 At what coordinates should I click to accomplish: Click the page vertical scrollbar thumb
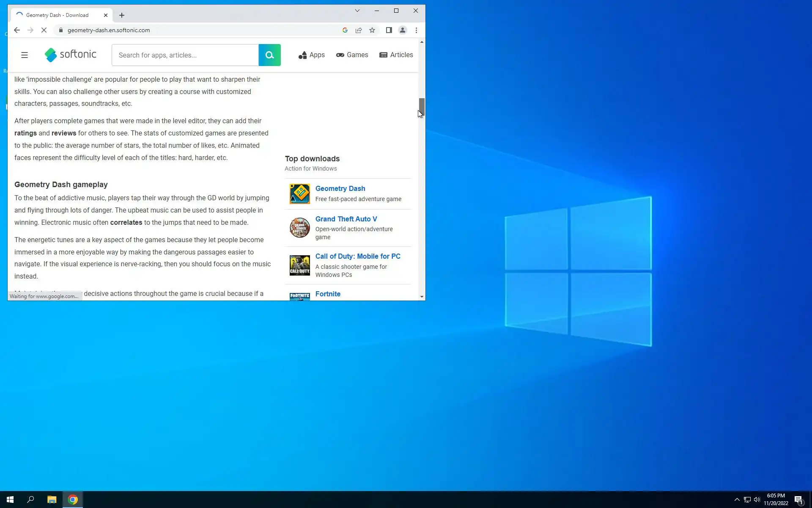tap(421, 106)
